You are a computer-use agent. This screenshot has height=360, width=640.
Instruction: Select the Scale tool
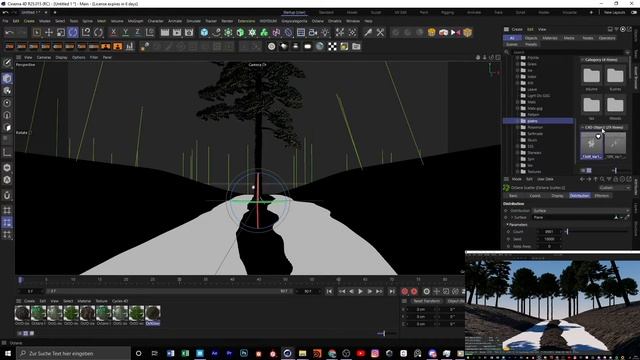click(60, 32)
